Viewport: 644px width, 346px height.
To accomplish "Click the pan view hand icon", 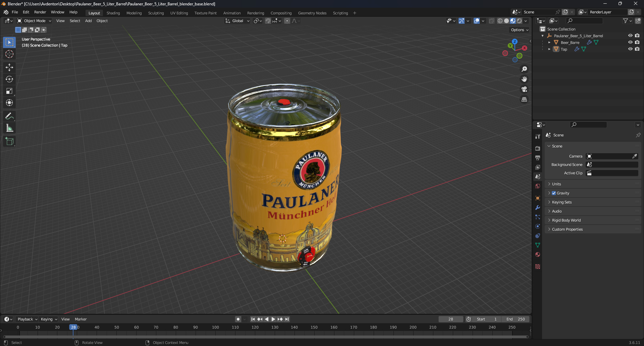I will pos(524,79).
